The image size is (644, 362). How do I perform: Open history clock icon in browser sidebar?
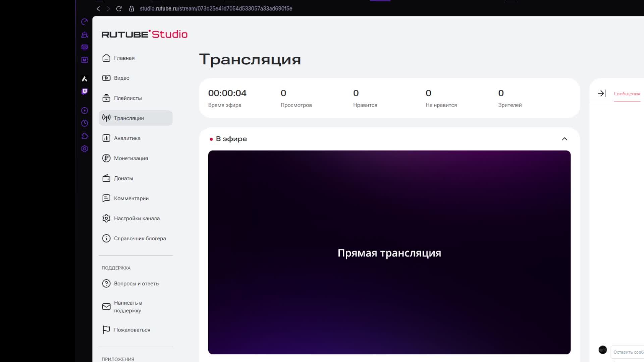pyautogui.click(x=85, y=123)
